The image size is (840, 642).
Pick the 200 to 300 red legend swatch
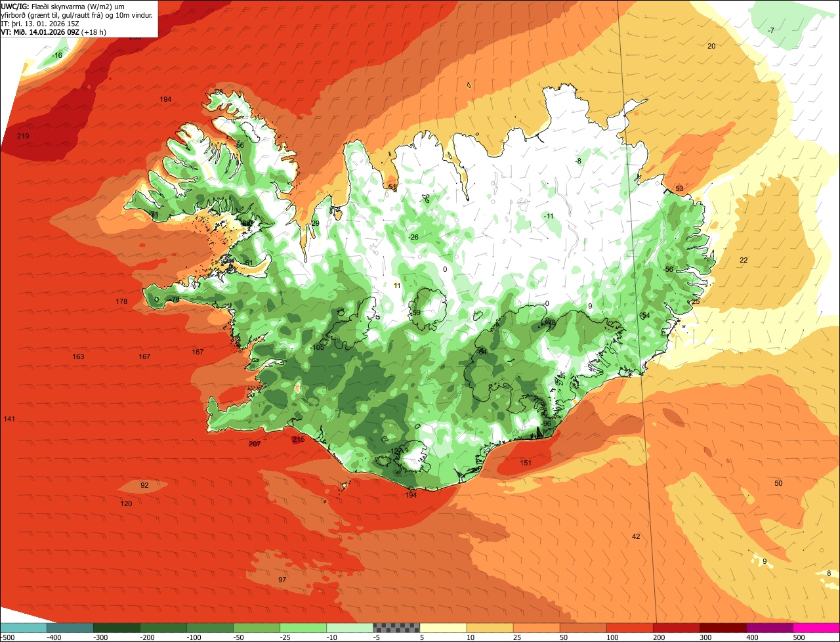(675, 628)
